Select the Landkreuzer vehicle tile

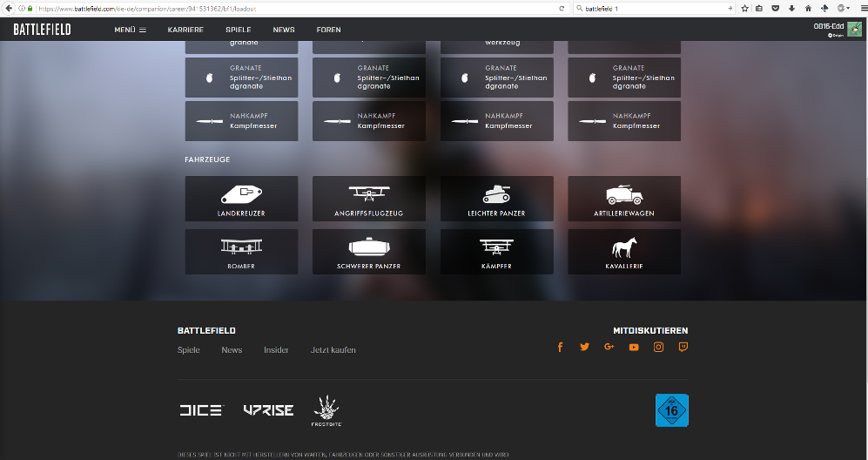click(x=241, y=199)
